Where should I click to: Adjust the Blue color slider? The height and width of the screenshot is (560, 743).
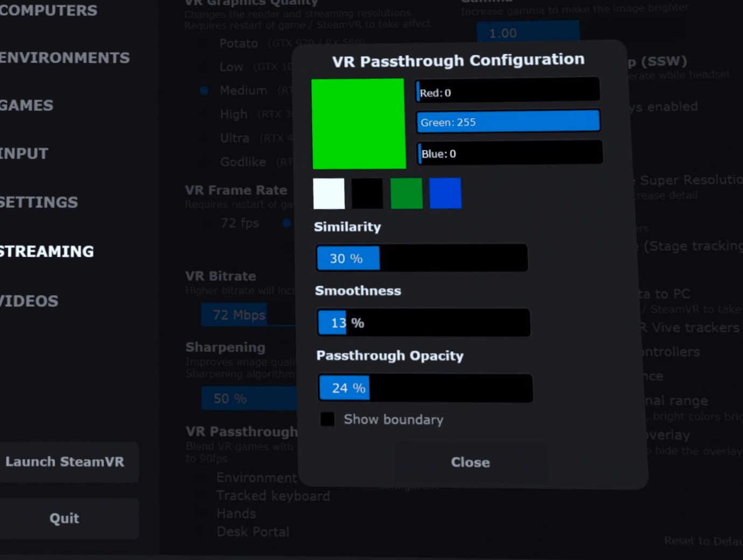[x=510, y=153]
